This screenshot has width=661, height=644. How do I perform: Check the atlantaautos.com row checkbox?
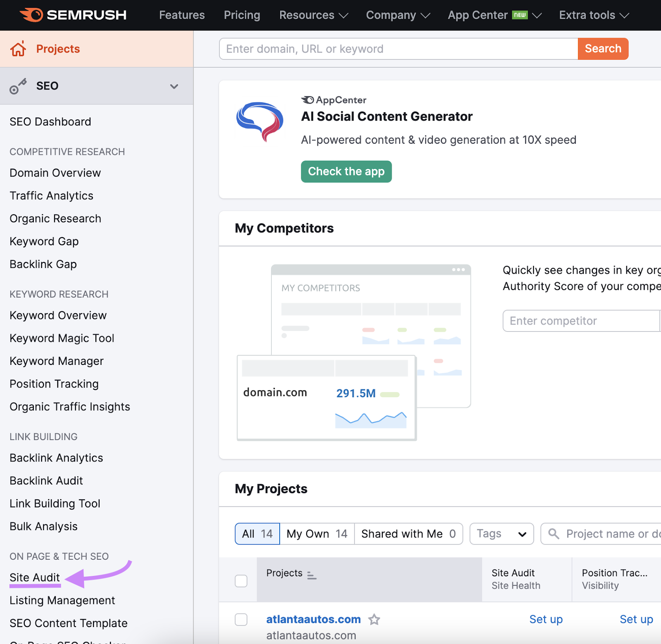(241, 620)
